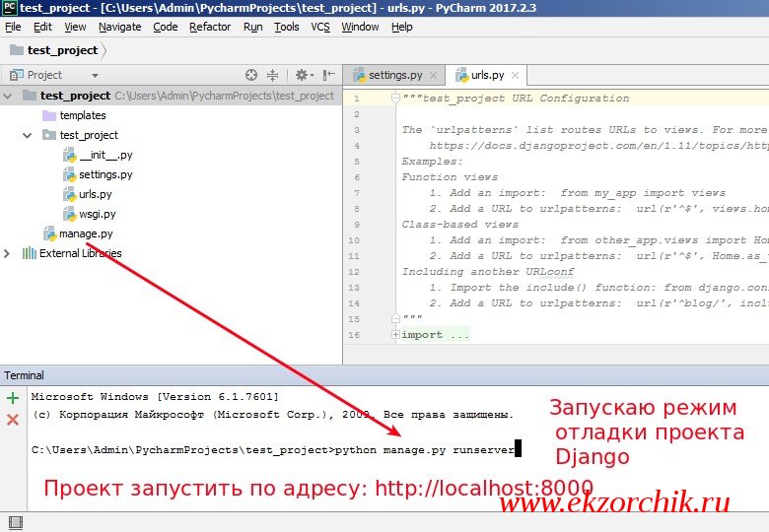Select External Libraries in tree

tap(81, 253)
